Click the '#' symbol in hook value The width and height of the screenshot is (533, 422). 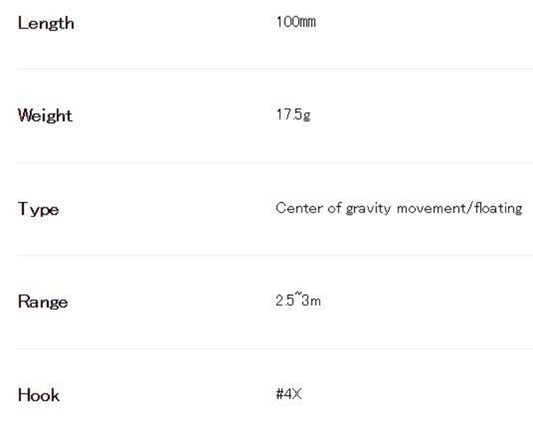pyautogui.click(x=279, y=394)
